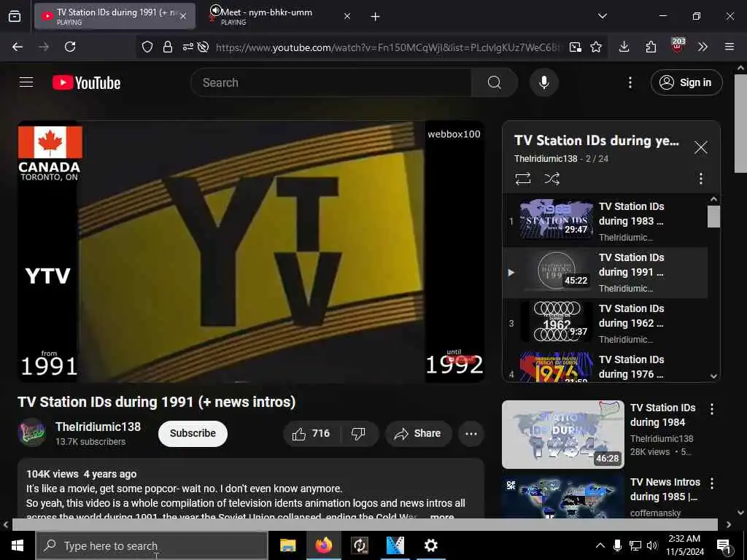Open the site permissions icon
The image size is (747, 560).
pyautogui.click(x=187, y=47)
